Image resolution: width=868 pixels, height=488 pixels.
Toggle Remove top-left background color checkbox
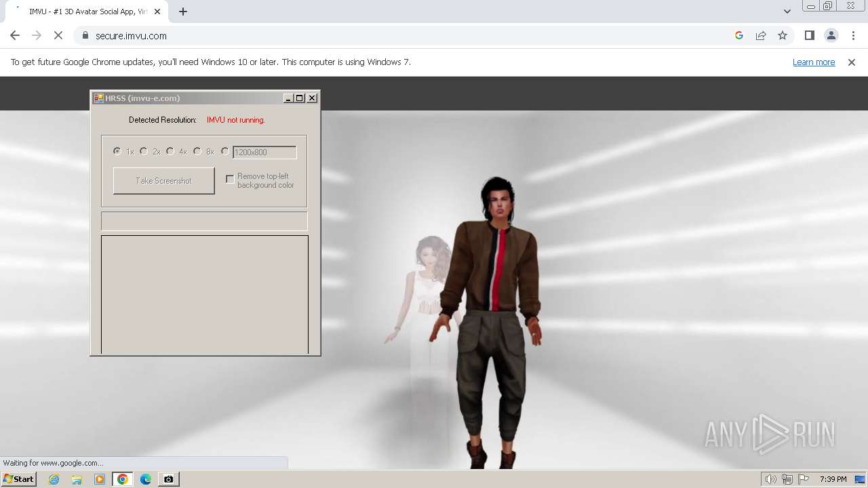[x=230, y=179]
